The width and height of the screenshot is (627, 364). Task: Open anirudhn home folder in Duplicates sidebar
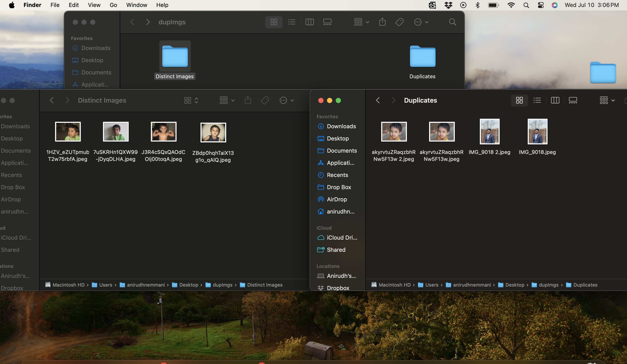(x=336, y=211)
